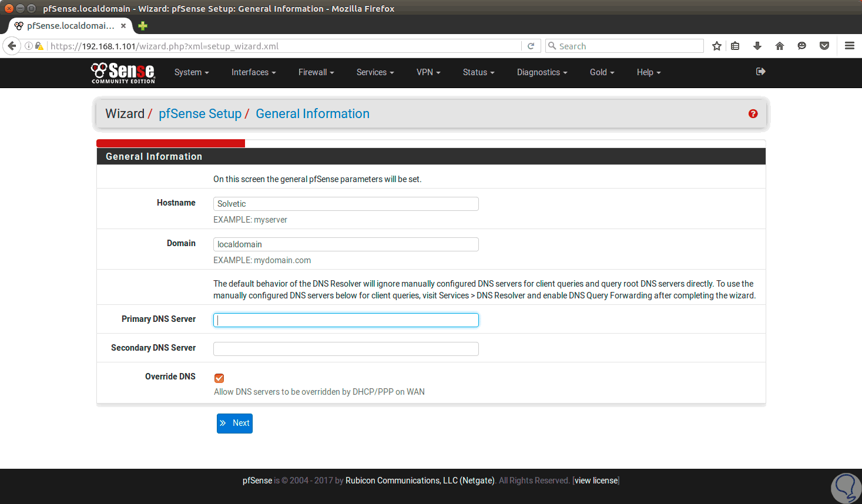Click the red wizard progress bar
Viewport: 862px width, 504px height.
coord(170,143)
